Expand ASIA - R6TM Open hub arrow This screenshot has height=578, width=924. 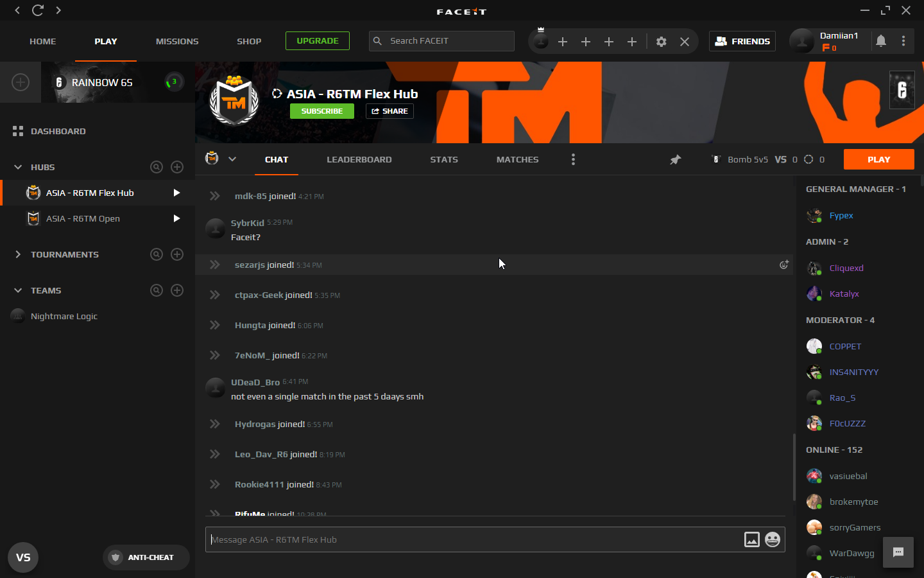[x=176, y=218]
